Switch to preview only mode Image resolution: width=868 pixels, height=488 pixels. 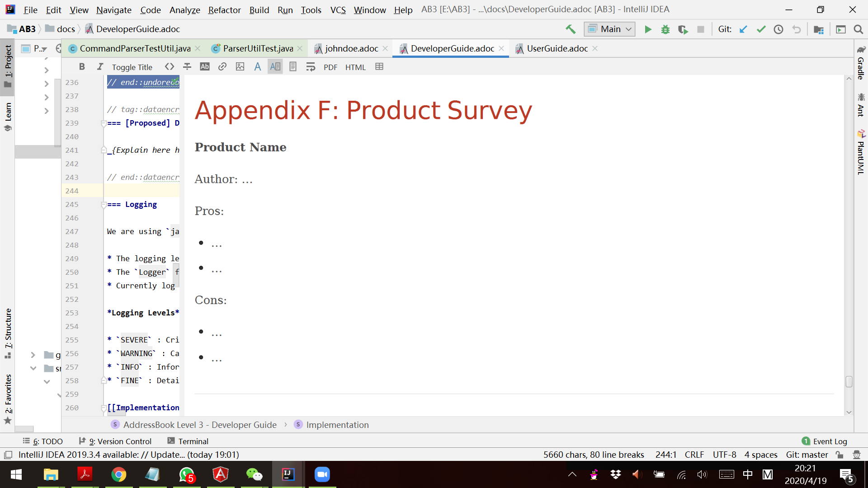pyautogui.click(x=293, y=67)
